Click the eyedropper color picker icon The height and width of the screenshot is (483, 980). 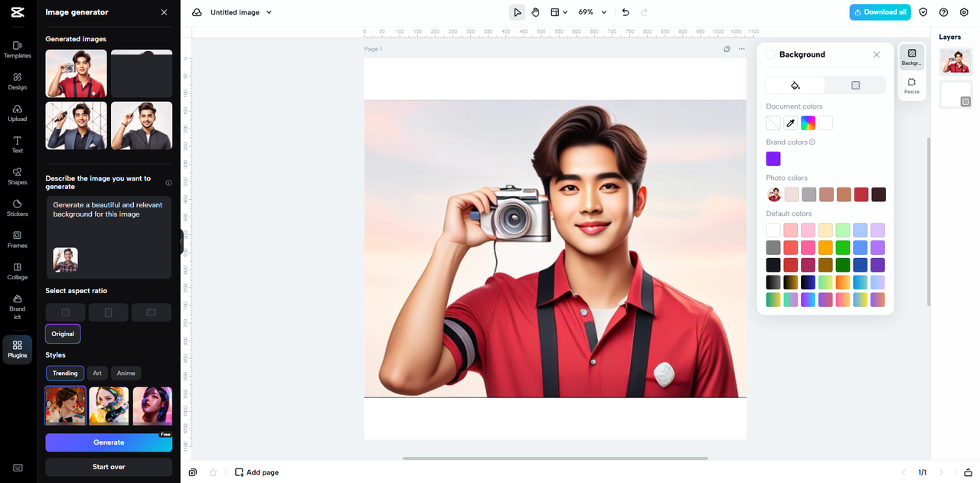tap(791, 122)
